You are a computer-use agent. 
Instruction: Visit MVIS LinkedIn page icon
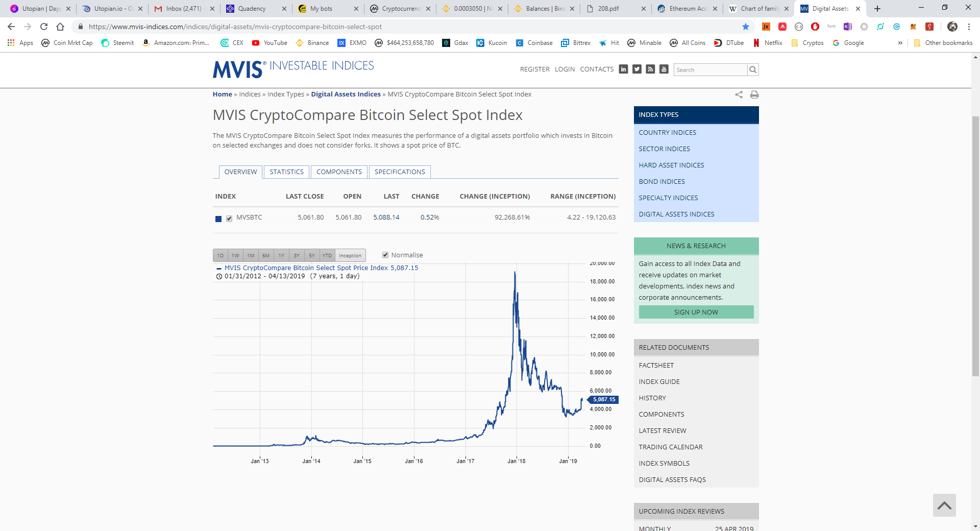coord(623,69)
